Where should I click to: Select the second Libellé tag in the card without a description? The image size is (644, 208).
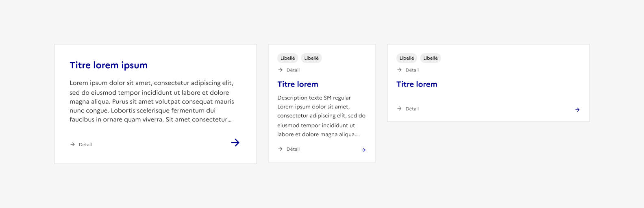431,58
